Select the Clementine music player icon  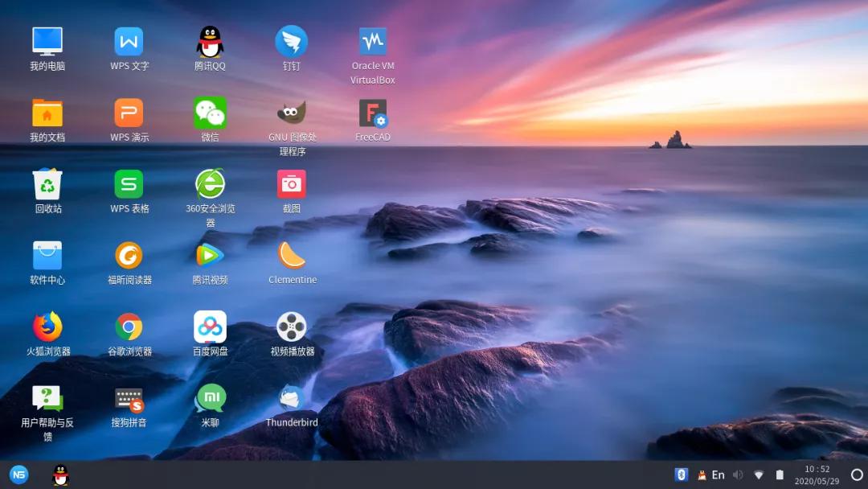point(291,255)
